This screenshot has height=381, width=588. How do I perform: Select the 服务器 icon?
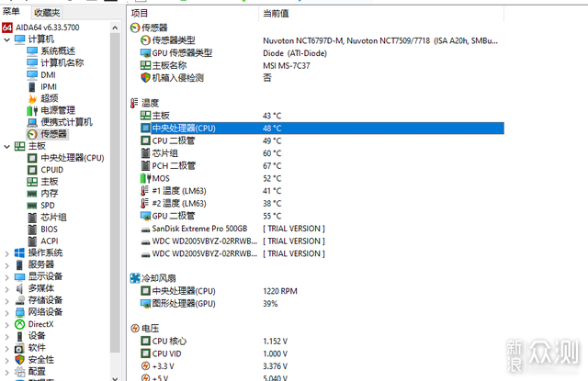(19, 265)
